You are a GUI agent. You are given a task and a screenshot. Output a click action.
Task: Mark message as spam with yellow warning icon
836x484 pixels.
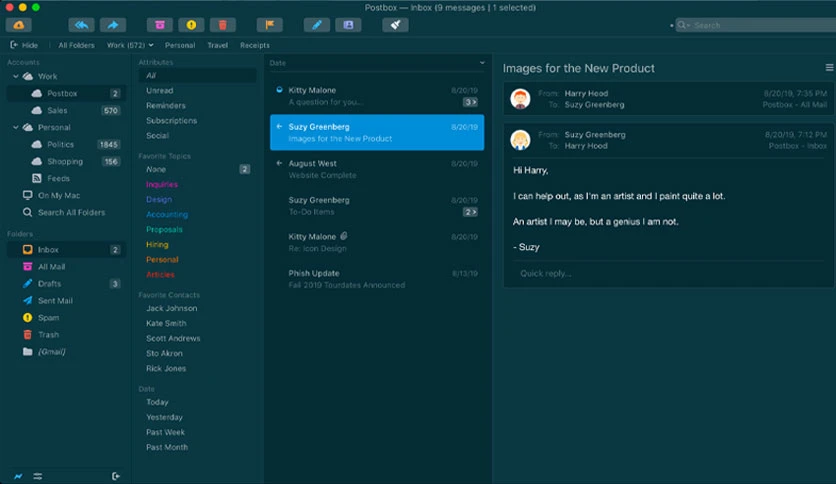click(x=191, y=25)
